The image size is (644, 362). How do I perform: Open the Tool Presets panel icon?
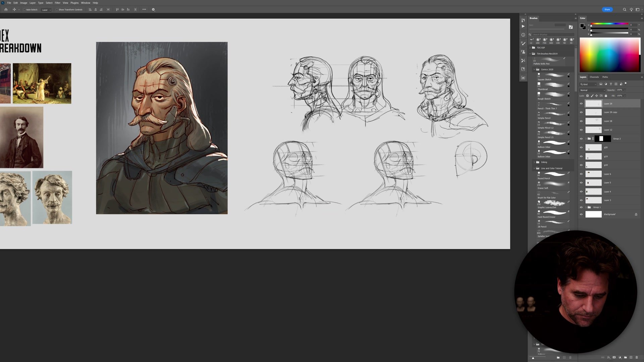coord(523,60)
